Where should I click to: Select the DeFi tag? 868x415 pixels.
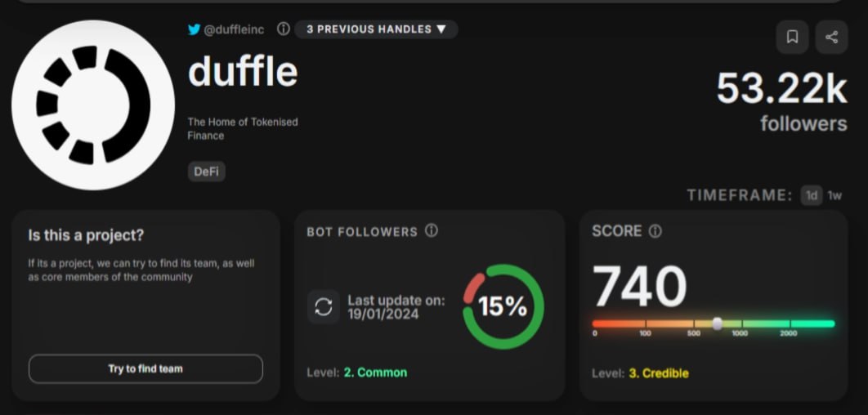[207, 172]
